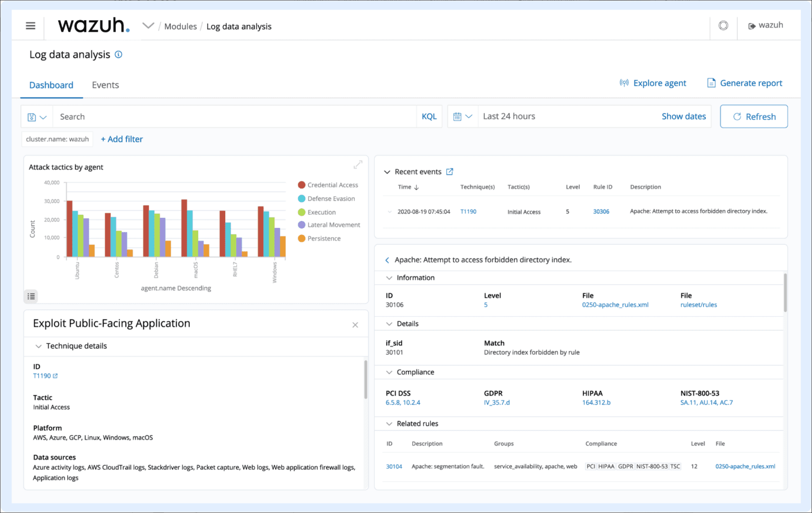Open the hamburger navigation menu
The image size is (812, 513).
click(30, 25)
